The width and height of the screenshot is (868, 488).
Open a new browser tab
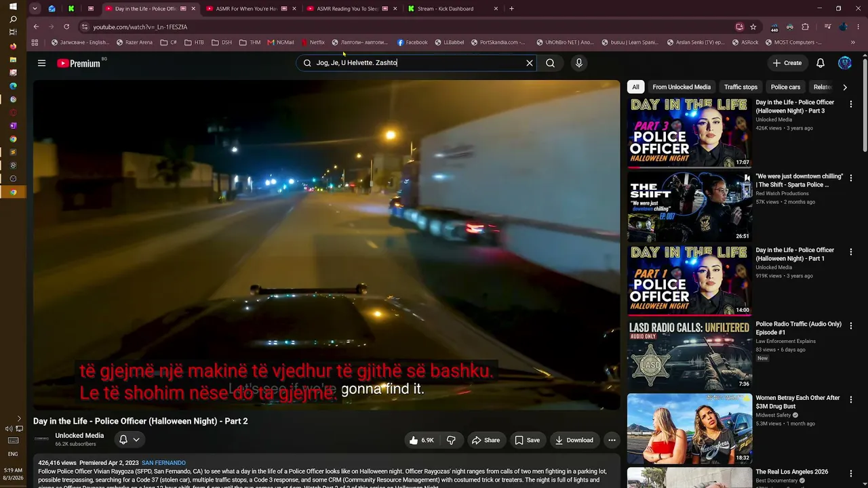(511, 9)
